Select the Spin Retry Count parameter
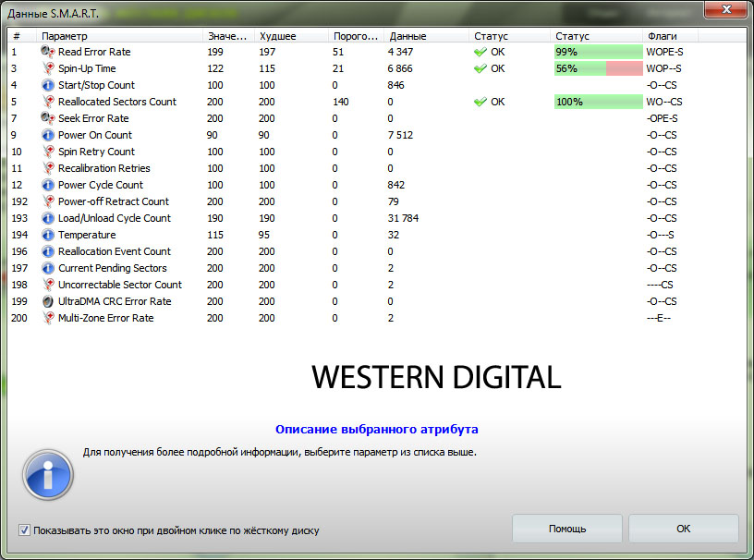The height and width of the screenshot is (560, 754). tap(96, 152)
